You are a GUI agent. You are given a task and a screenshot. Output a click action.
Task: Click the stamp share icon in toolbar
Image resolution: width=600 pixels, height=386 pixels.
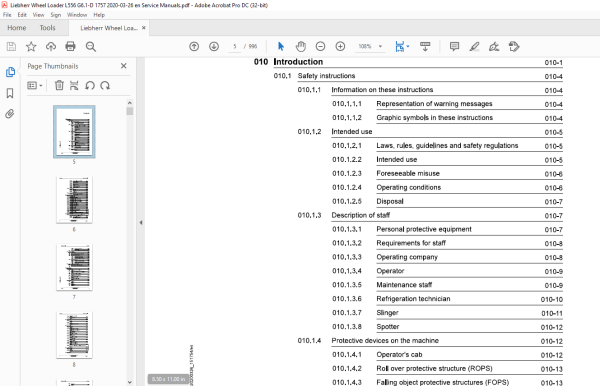(x=514, y=47)
